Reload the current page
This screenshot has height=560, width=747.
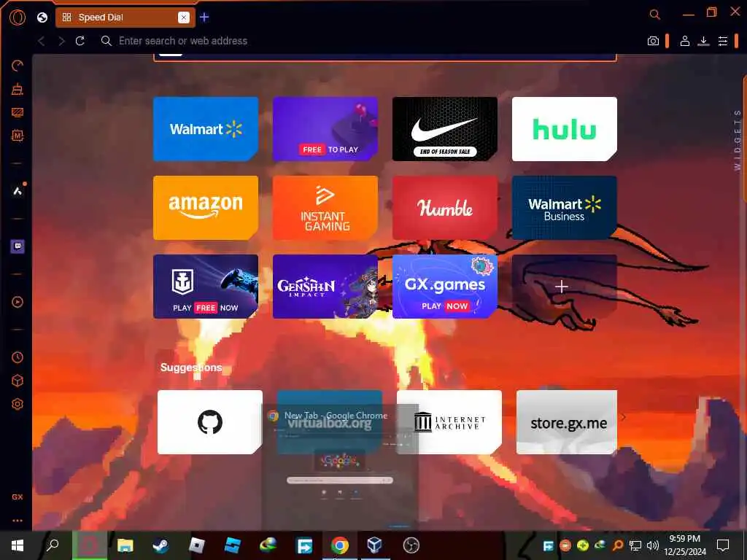(80, 41)
